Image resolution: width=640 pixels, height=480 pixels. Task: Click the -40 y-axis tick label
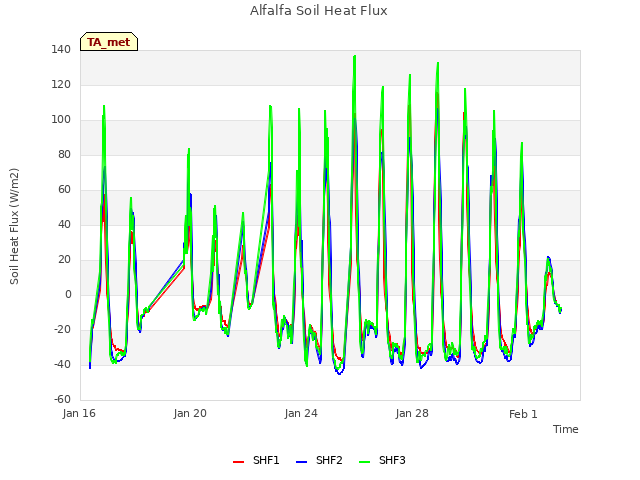click(62, 364)
